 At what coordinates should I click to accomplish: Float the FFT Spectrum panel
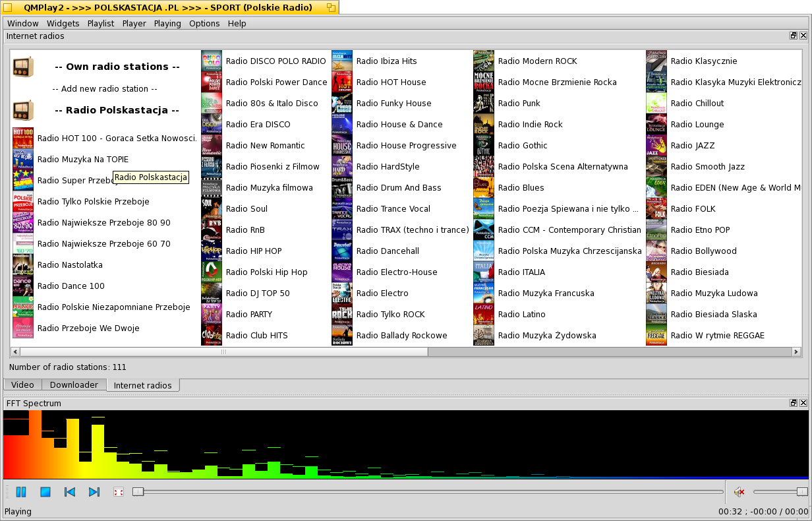point(794,402)
